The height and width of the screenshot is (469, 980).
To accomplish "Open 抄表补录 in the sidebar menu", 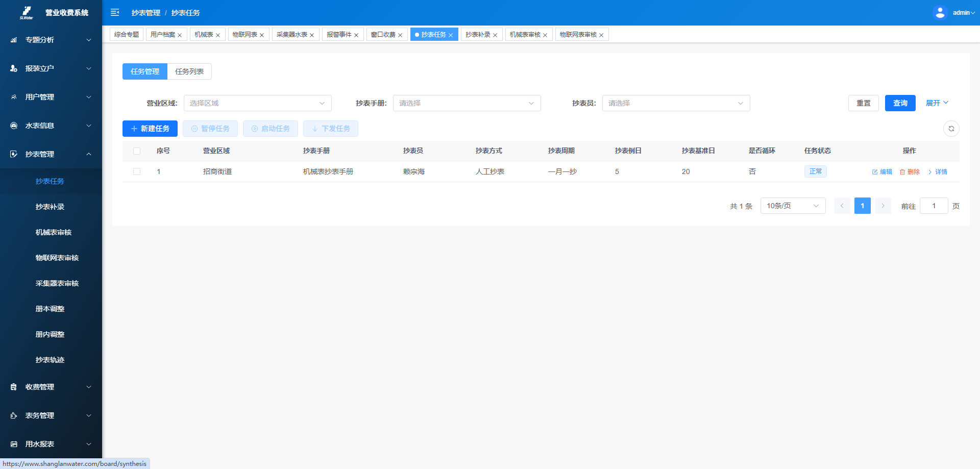I will (50, 207).
